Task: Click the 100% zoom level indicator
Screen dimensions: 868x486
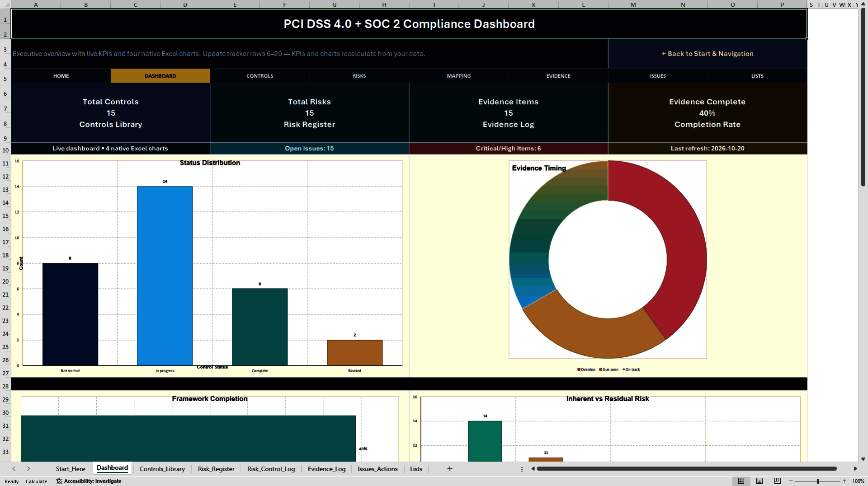Action: pyautogui.click(x=858, y=481)
